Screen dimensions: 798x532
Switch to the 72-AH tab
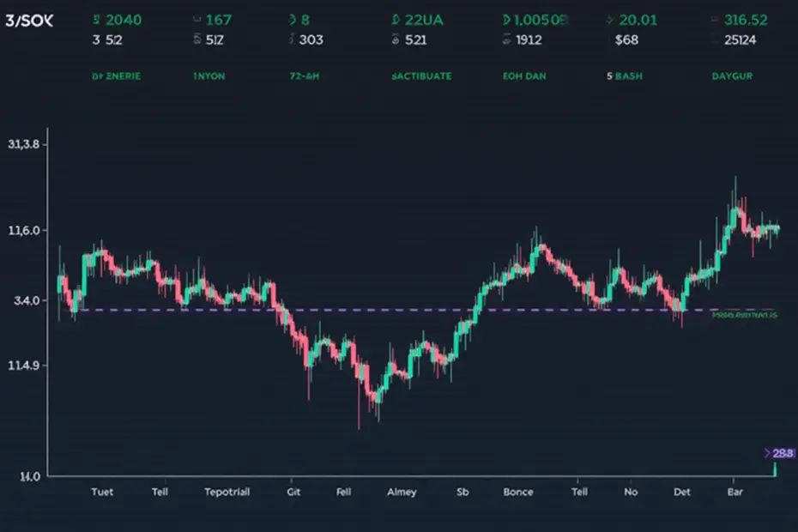click(x=305, y=76)
